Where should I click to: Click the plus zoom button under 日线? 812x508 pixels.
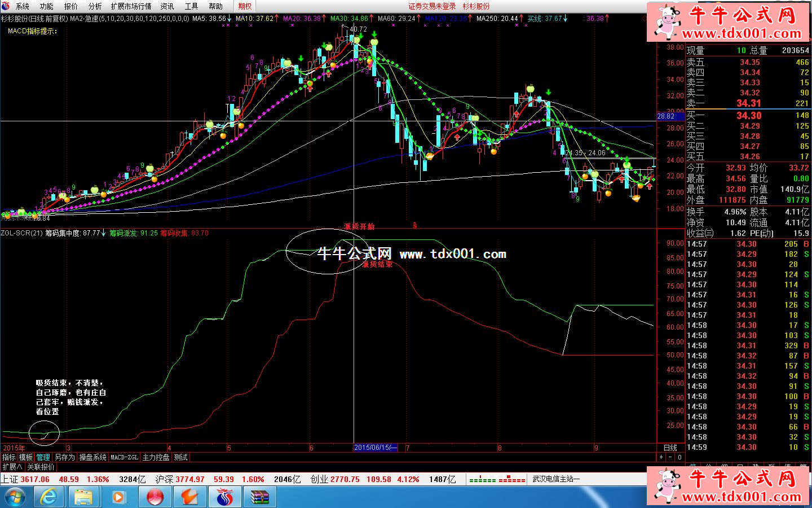tap(661, 457)
